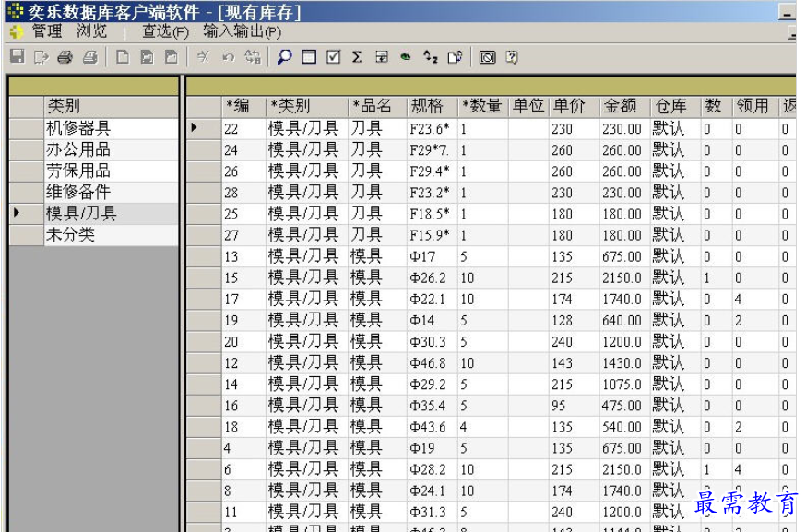The height and width of the screenshot is (532, 806).
Task: Click the 类别 header in left panel
Action: pos(65,106)
